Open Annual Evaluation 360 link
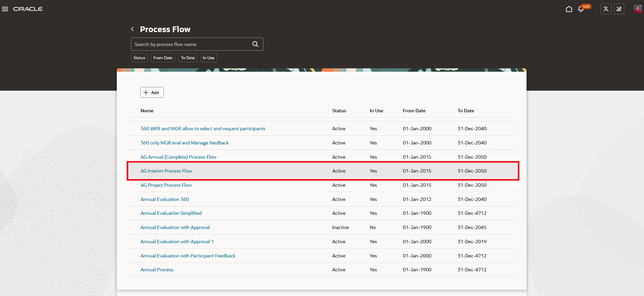The image size is (644, 296). (165, 199)
